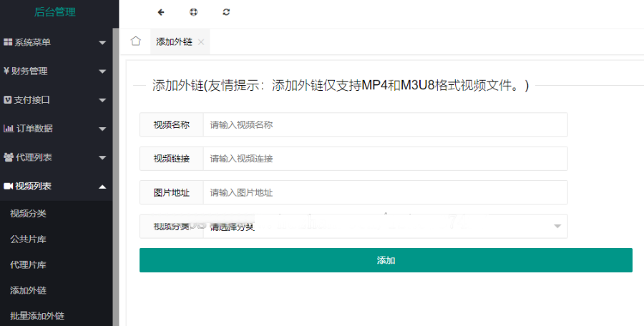Viewport: 644px width, 326px height.
Task: Collapse the 视频列表 sidebar menu
Action: coord(55,186)
